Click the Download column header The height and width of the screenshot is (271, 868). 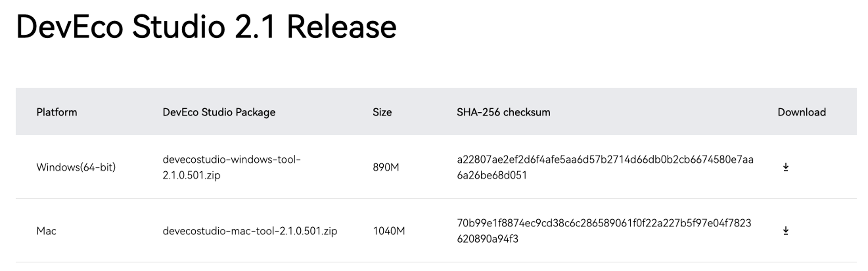tap(802, 112)
